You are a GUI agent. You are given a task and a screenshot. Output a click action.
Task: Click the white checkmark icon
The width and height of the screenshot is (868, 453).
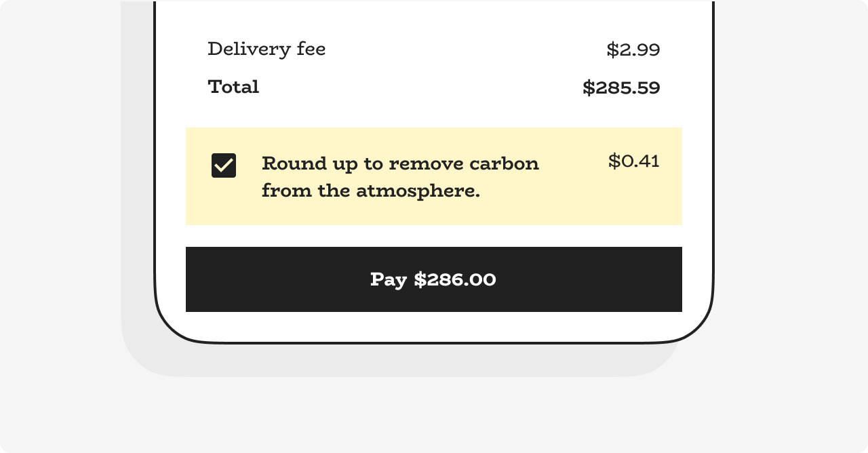coord(224,165)
